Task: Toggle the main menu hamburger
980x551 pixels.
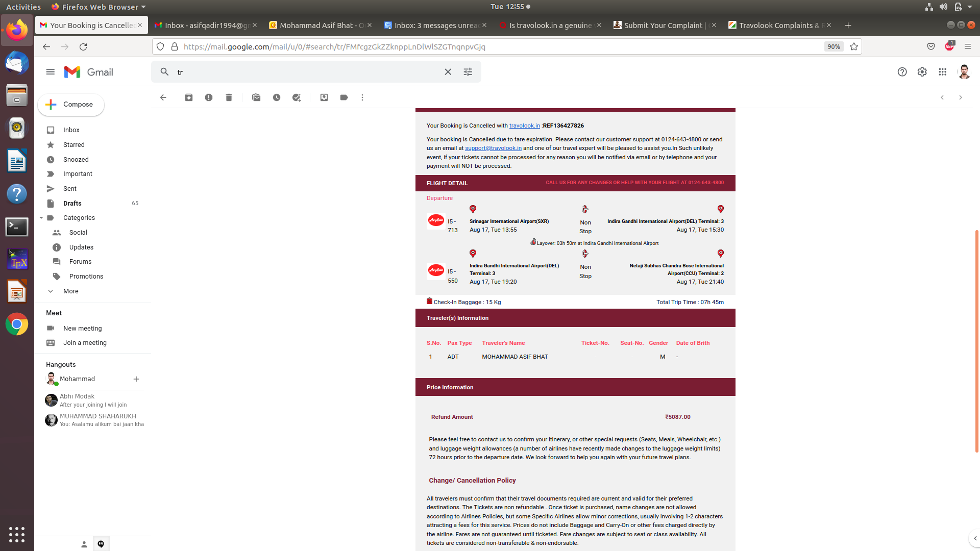Action: (50, 72)
